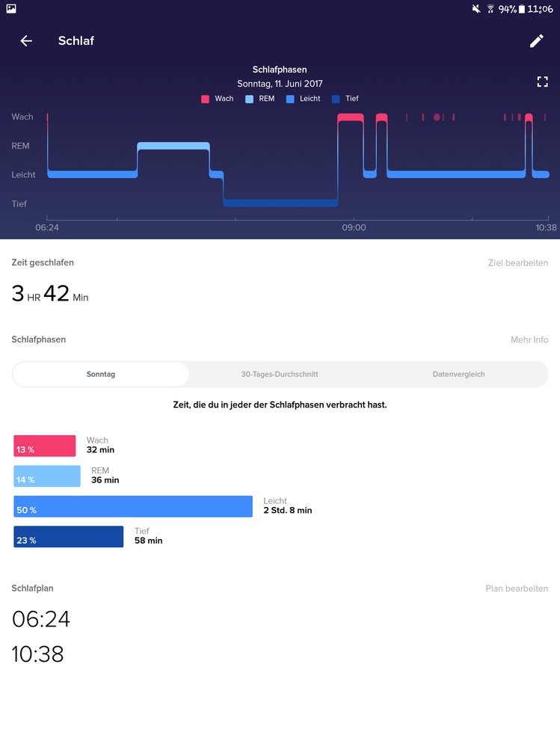Tap the deep sleep segment in chart
The height and width of the screenshot is (747, 560).
[280, 203]
